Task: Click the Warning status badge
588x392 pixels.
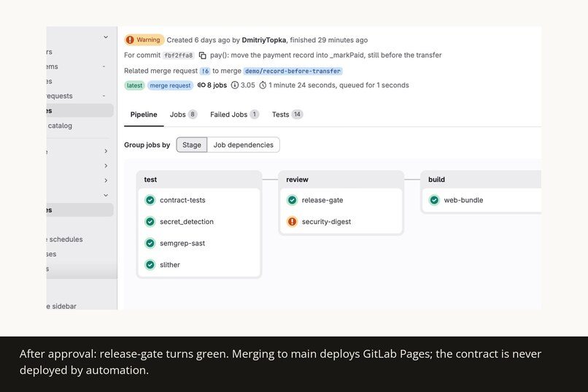Action: pyautogui.click(x=144, y=39)
